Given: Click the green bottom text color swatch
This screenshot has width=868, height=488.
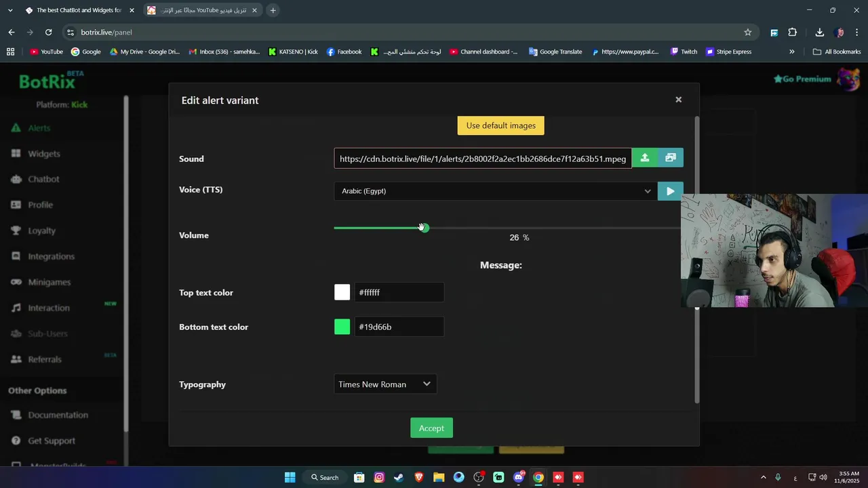Looking at the screenshot, I should (x=342, y=327).
